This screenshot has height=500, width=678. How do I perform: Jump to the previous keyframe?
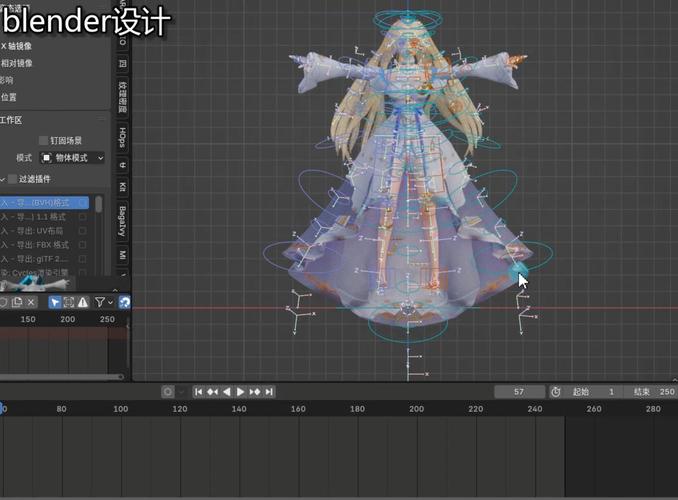[212, 392]
